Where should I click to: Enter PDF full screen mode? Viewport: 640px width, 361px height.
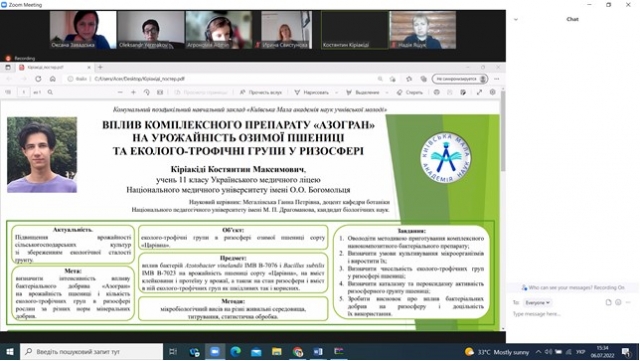tap(479, 93)
